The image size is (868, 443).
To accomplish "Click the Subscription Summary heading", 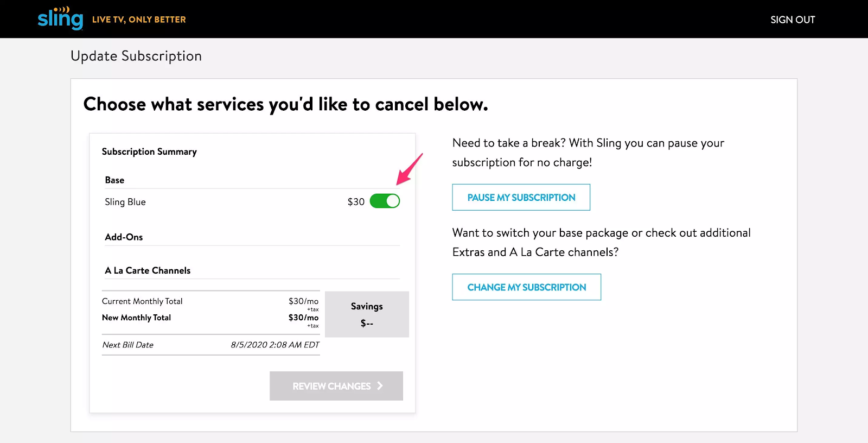I will (149, 151).
